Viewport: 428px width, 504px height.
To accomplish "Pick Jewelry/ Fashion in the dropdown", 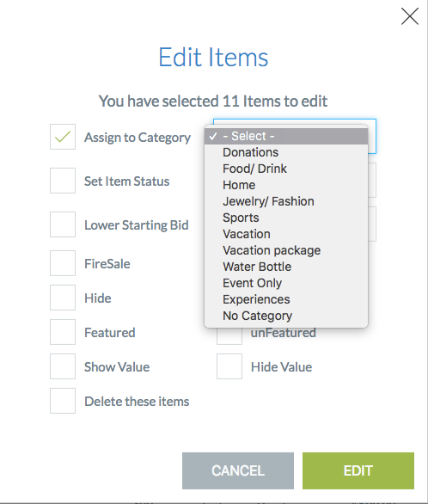I will tap(286, 201).
